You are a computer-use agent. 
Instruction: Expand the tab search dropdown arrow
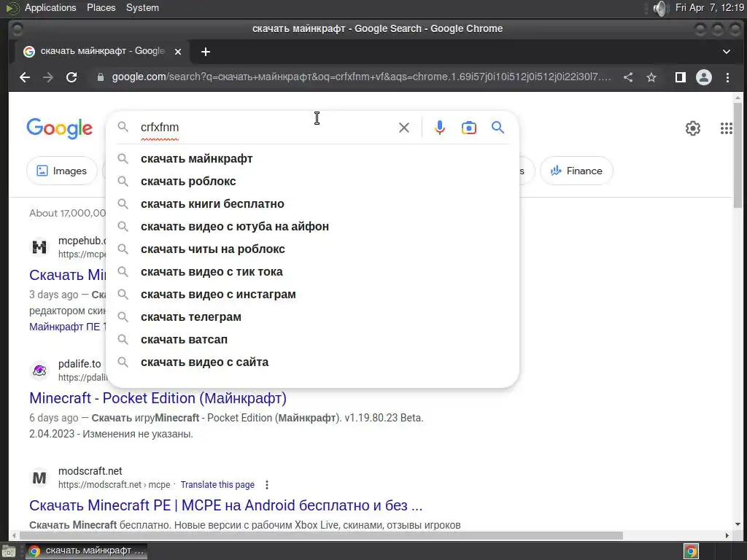[727, 52]
